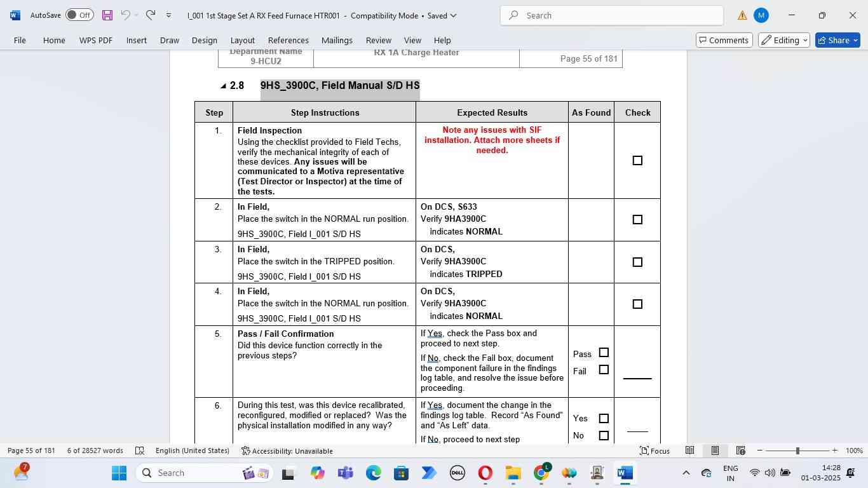The width and height of the screenshot is (868, 488).
Task: Open Microsoft Teams from taskbar
Action: (x=346, y=473)
